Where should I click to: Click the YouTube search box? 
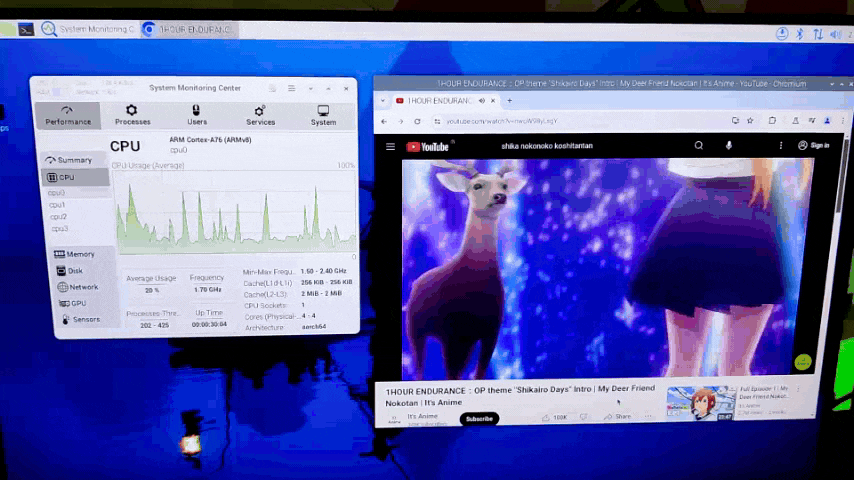click(x=588, y=146)
